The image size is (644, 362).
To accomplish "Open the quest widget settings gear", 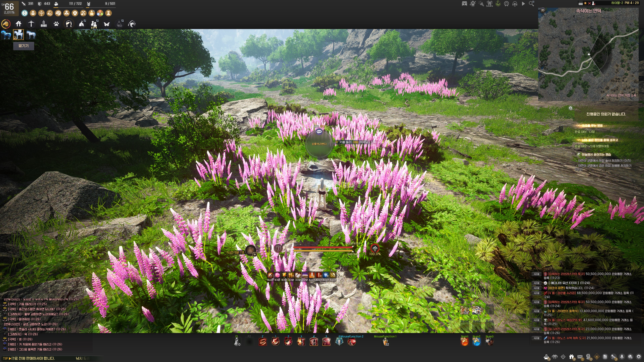I will point(571,108).
